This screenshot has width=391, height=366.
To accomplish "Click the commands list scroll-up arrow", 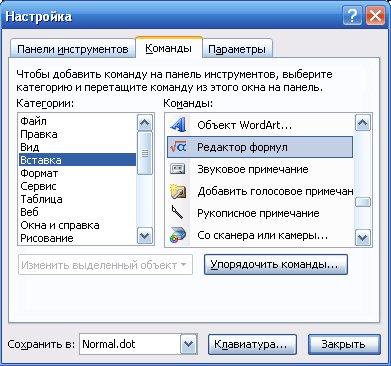I will (362, 124).
